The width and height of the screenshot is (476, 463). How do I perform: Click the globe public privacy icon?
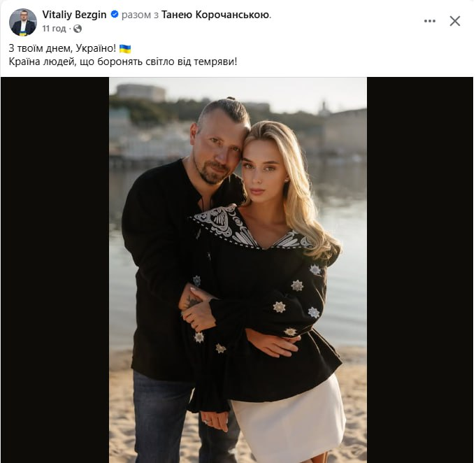78,29
